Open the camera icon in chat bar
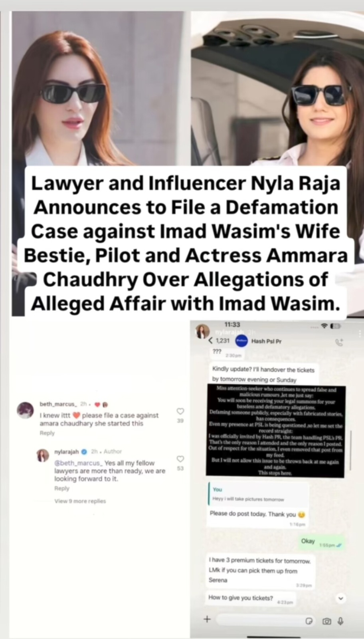Image resolution: width=364 pixels, height=639 pixels. pyautogui.click(x=327, y=621)
